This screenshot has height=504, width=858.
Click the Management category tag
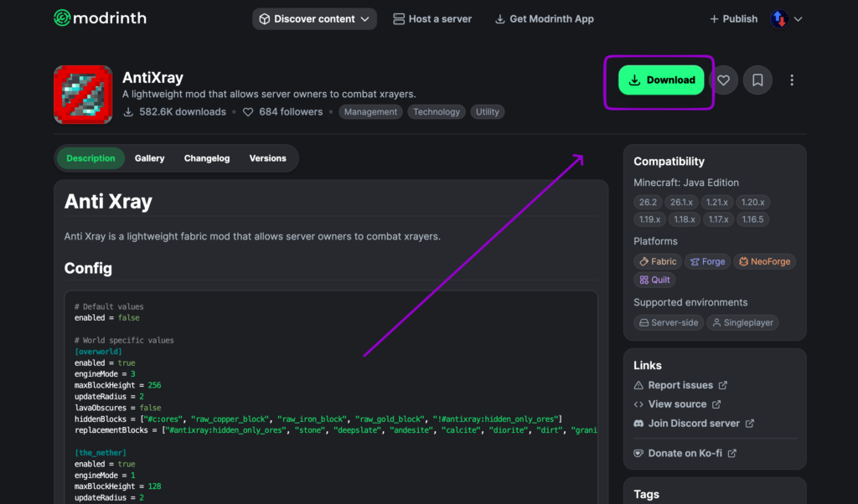click(x=370, y=111)
